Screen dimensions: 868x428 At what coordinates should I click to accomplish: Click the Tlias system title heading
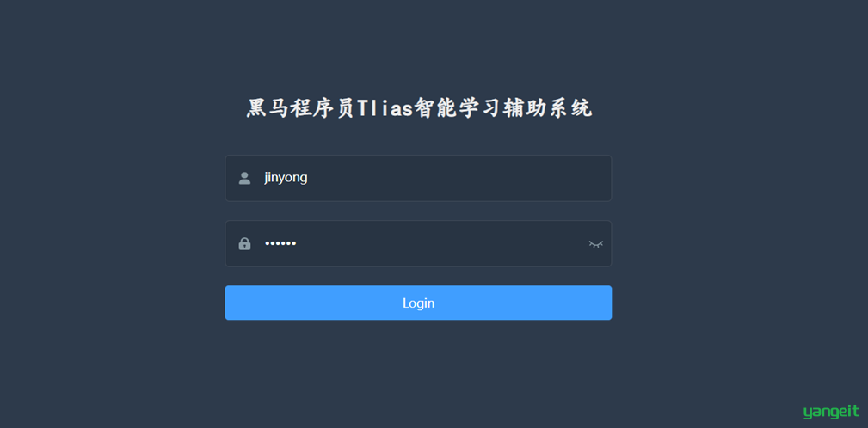(x=419, y=107)
